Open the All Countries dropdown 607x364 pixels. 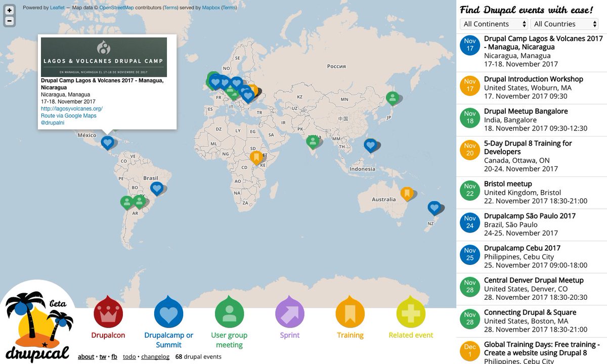pyautogui.click(x=565, y=24)
